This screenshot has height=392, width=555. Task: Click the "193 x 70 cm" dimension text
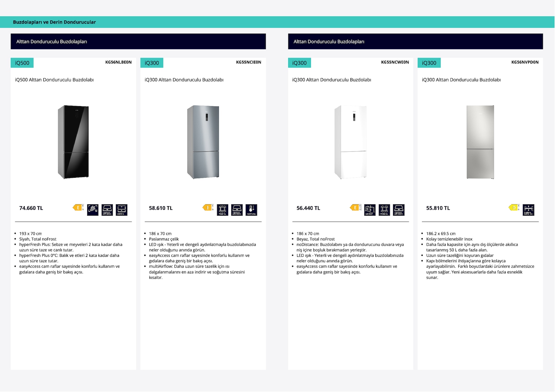31,234
